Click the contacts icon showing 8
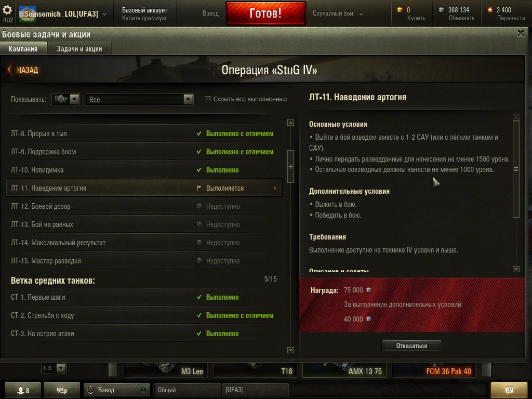The image size is (532, 399). tap(23, 390)
